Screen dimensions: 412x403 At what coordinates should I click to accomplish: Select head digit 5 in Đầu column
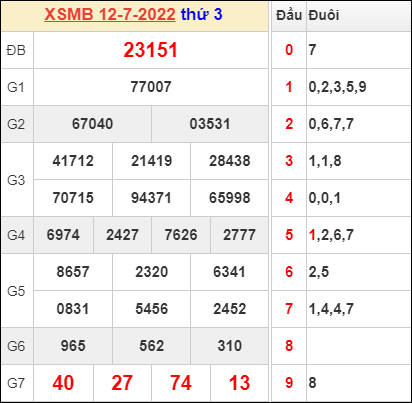(289, 235)
